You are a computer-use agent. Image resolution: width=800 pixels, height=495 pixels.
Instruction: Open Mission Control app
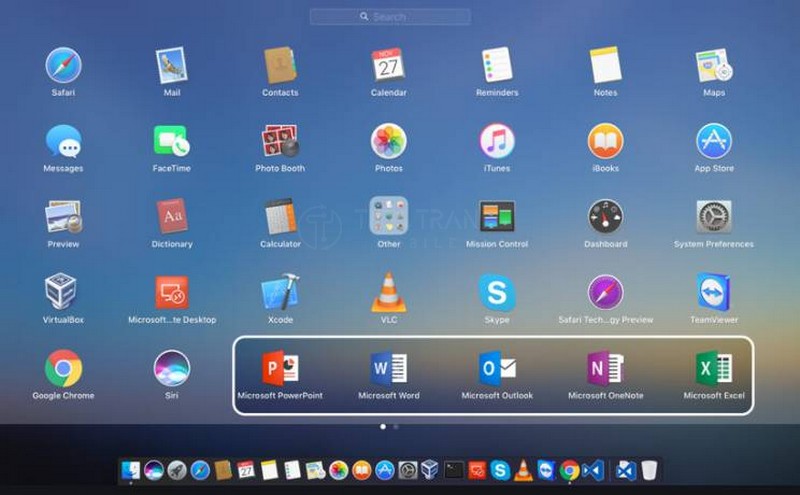point(497,217)
